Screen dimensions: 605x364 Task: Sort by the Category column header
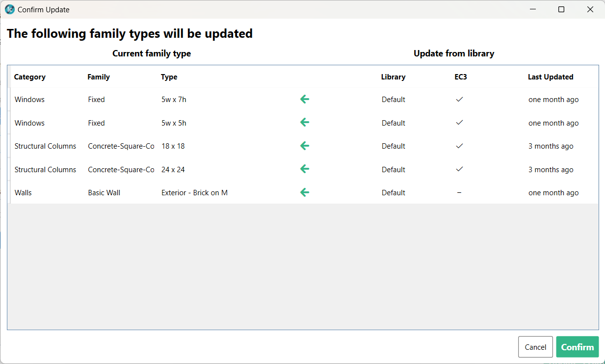[x=30, y=77]
